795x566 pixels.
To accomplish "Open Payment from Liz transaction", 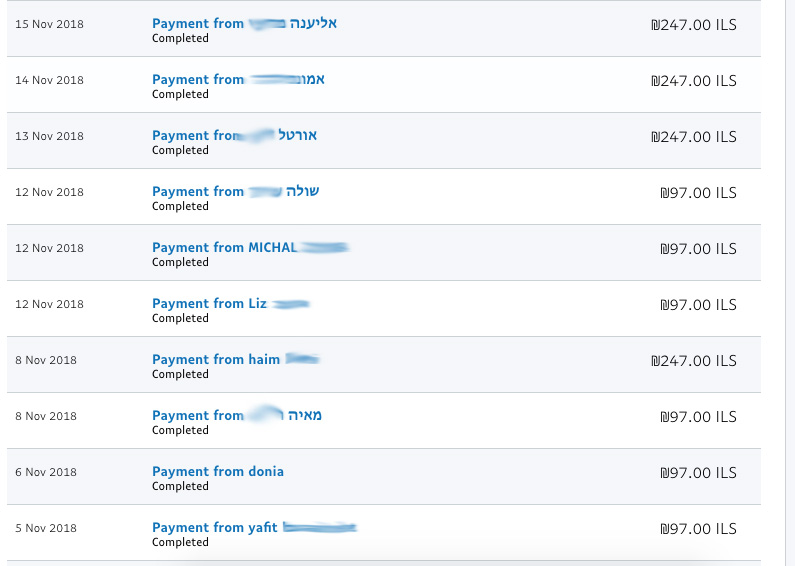I will [x=231, y=303].
